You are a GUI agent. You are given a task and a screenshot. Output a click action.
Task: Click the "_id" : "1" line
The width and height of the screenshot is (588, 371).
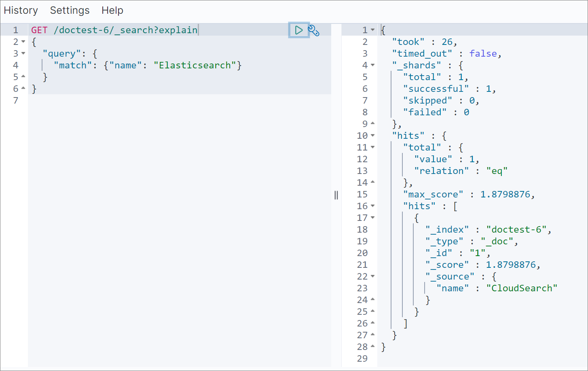(x=458, y=253)
